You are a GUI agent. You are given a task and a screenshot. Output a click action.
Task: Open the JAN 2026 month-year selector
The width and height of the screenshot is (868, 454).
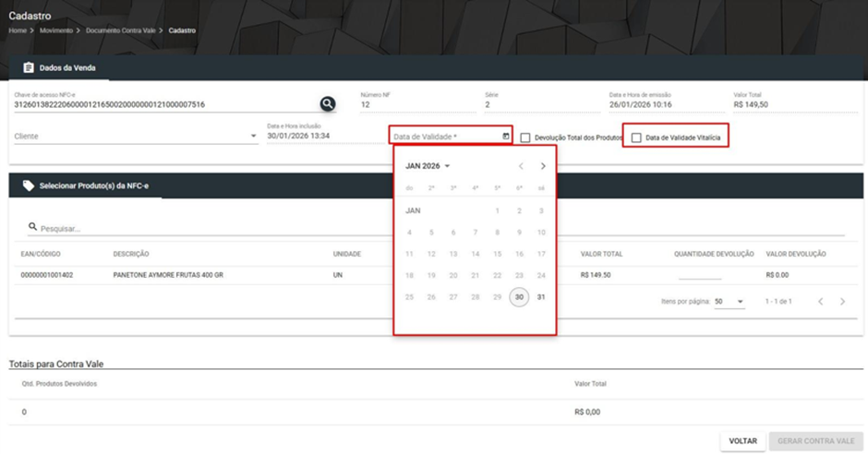(x=428, y=166)
